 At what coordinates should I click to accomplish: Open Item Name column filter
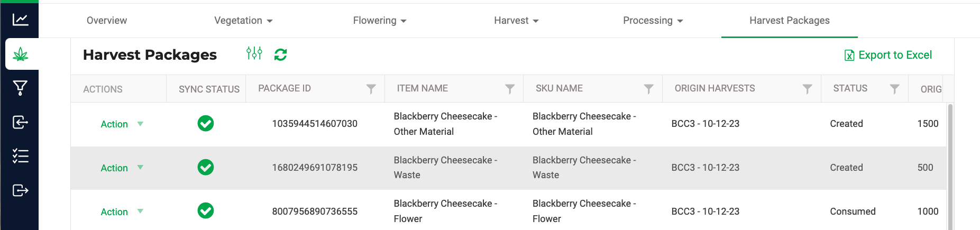510,89
